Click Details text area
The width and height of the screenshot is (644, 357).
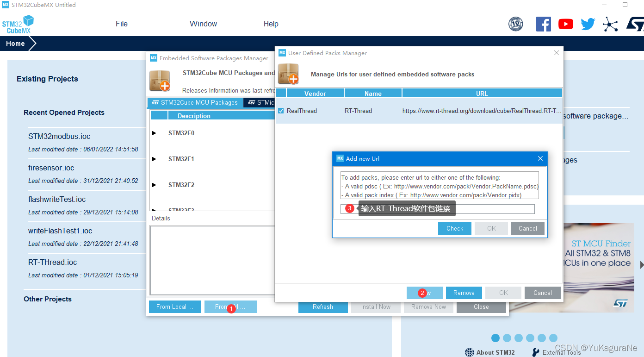pos(212,260)
